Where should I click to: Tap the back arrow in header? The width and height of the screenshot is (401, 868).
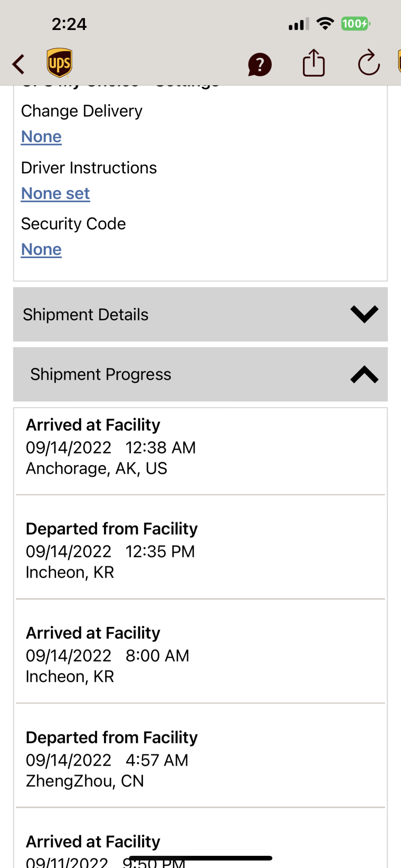19,65
